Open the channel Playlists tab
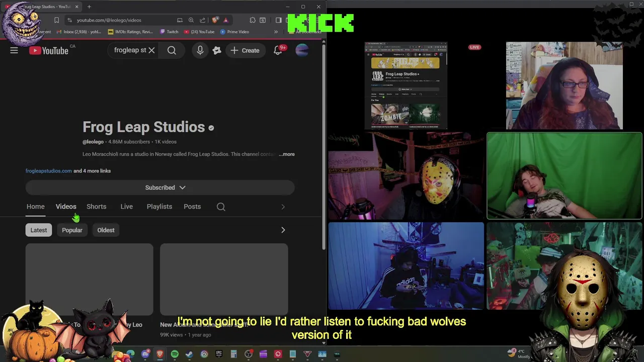This screenshot has width=644, height=362. (159, 207)
